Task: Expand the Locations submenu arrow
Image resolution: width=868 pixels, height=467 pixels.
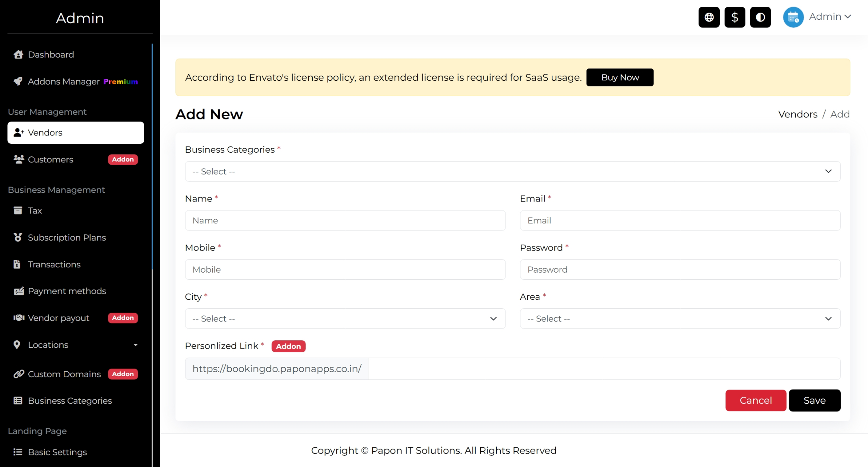Action: 136,345
